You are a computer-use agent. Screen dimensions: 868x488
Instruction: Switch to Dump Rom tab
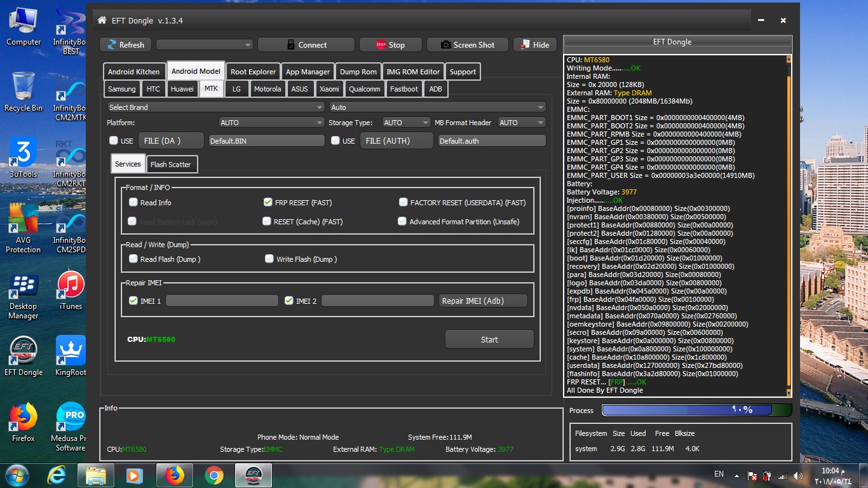358,72
